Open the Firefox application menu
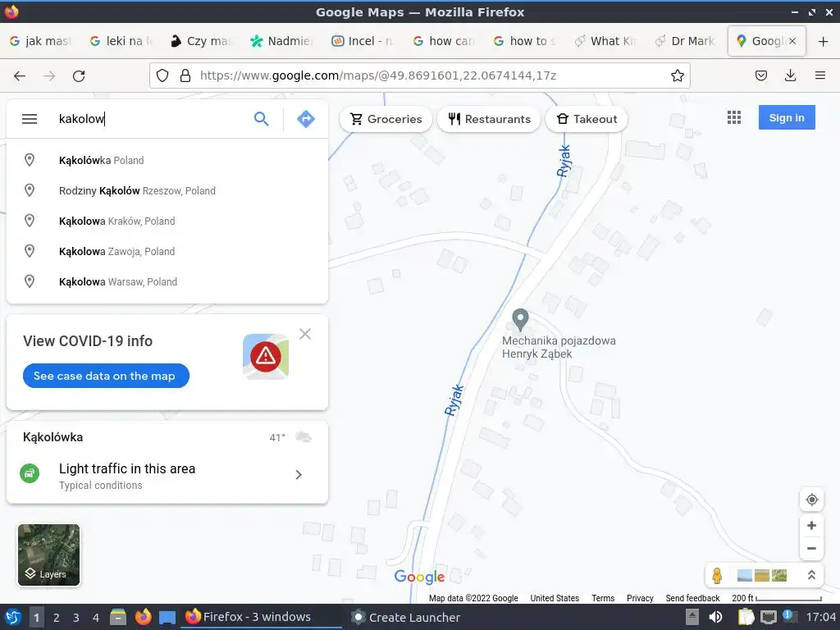840x630 pixels. 820,75
